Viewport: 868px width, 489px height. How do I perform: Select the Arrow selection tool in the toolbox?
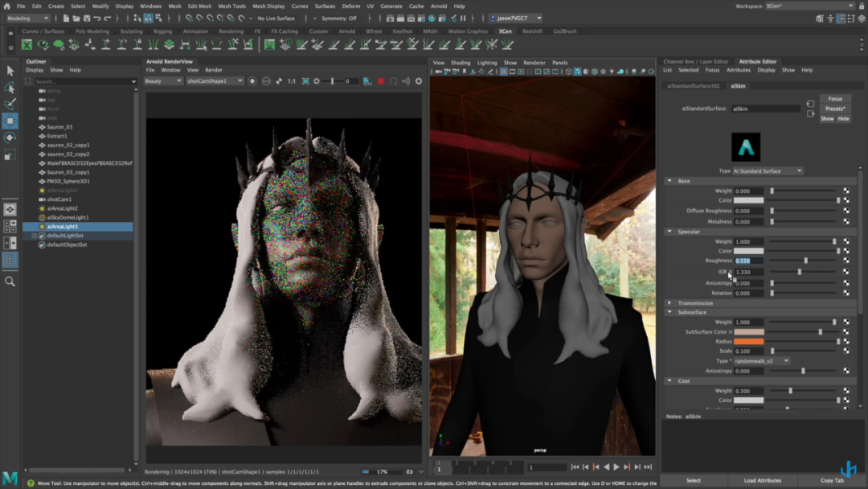click(x=10, y=71)
